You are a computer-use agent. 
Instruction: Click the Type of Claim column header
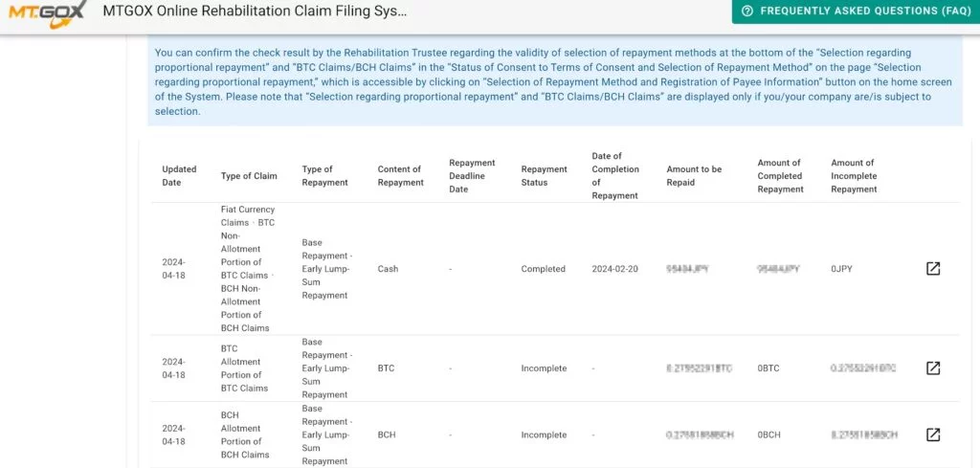[x=249, y=176]
